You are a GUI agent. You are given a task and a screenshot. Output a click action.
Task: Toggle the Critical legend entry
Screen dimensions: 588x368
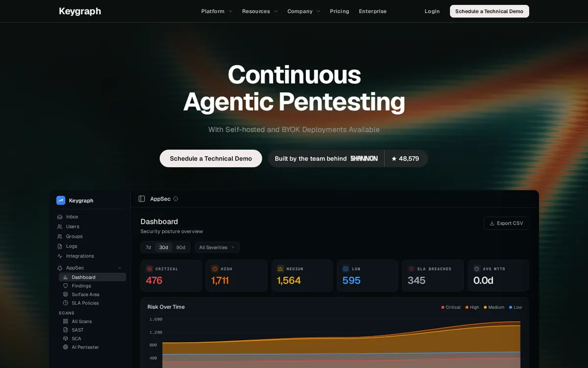coord(451,307)
